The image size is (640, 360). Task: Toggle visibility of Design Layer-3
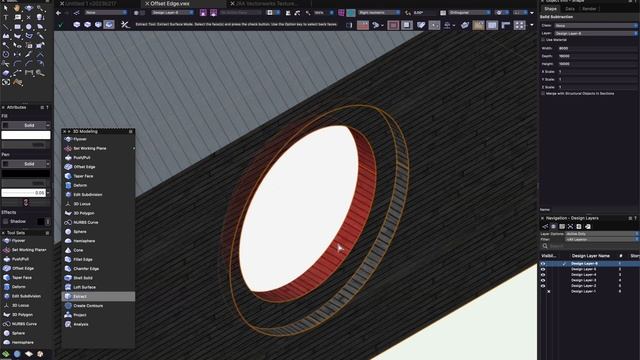tap(543, 280)
